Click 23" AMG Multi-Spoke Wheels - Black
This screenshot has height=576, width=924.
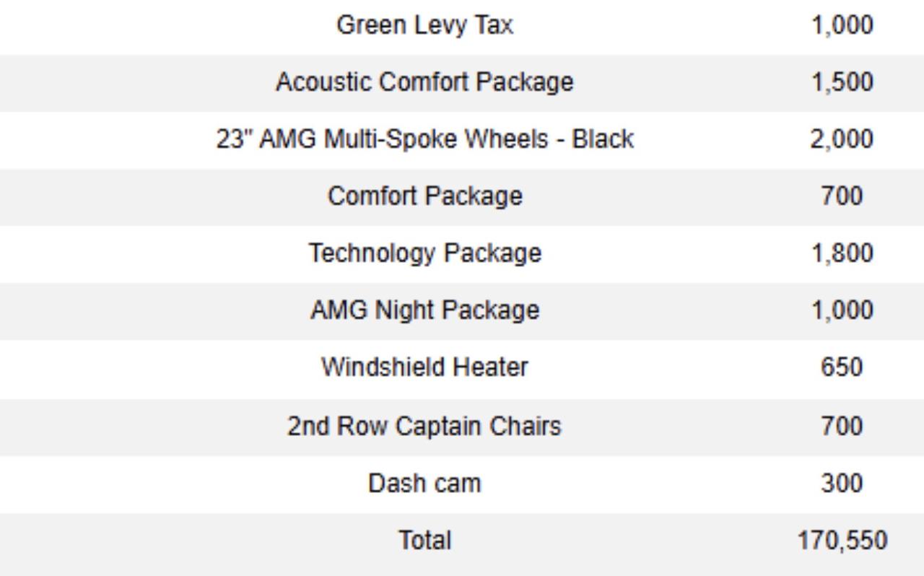click(424, 139)
